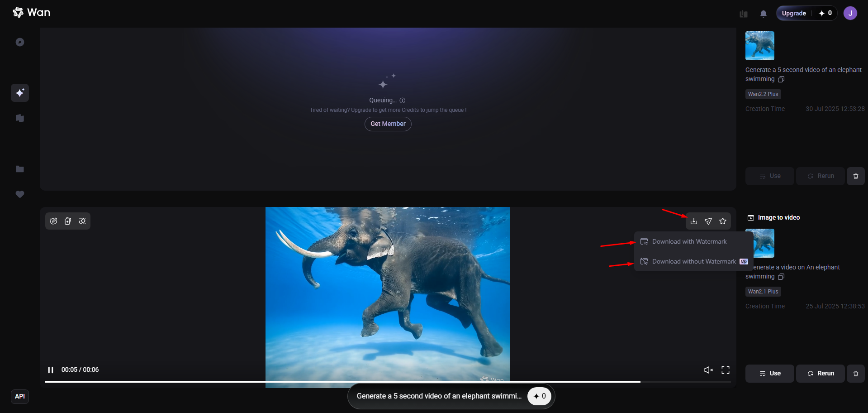Image resolution: width=868 pixels, height=413 pixels.
Task: Expand the prompt input bar at the bottom
Action: 439,395
